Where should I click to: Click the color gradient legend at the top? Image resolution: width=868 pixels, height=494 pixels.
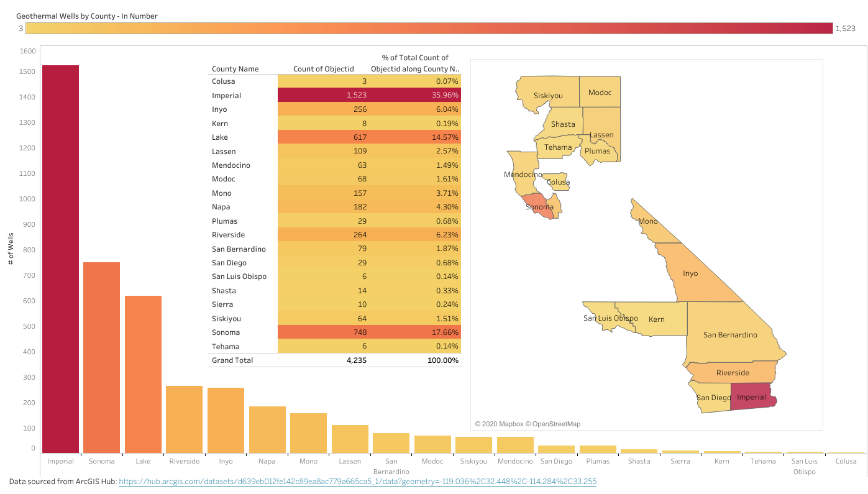pyautogui.click(x=429, y=28)
